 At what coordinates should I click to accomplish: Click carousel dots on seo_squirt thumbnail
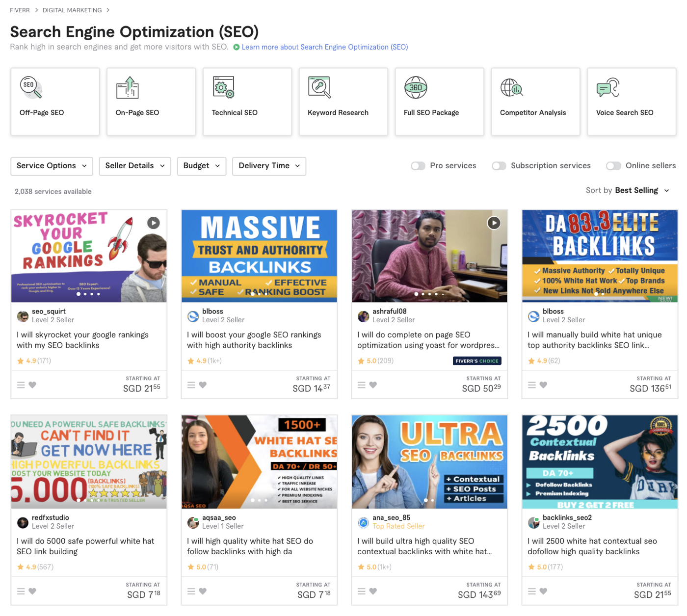pos(88,294)
